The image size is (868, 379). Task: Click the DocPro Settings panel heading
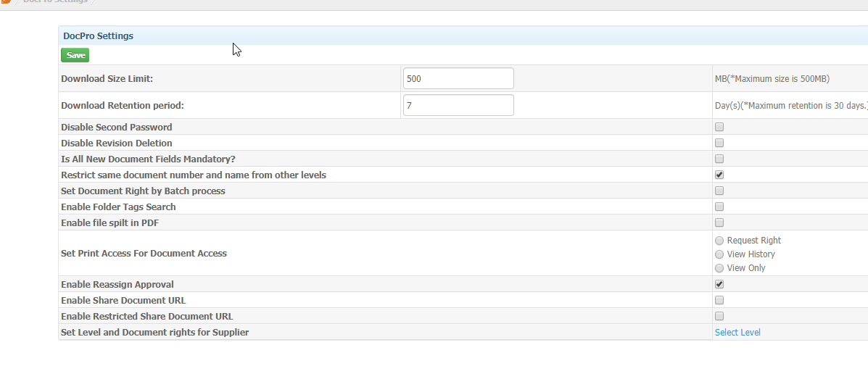tap(98, 36)
